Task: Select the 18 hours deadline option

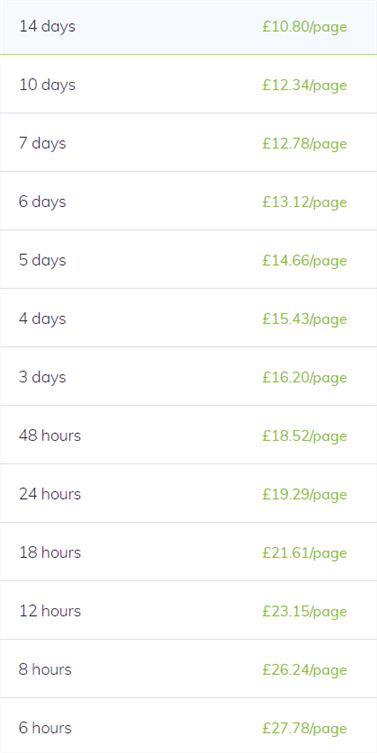Action: click(x=188, y=552)
